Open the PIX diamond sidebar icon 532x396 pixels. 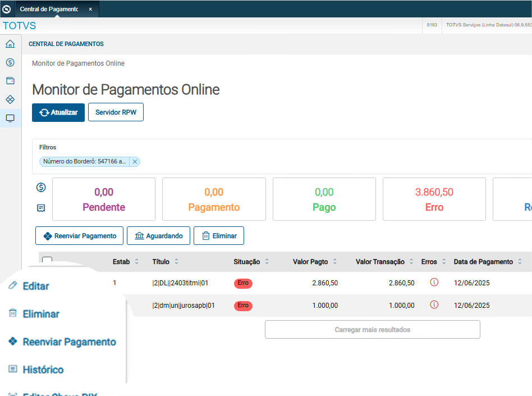10,99
